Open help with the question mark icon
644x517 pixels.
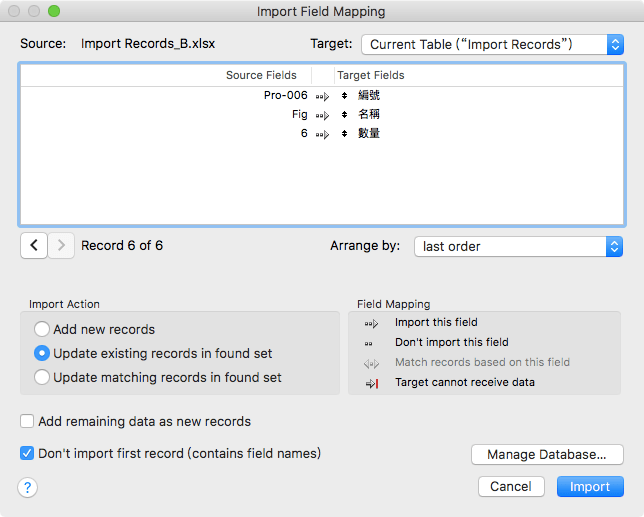click(x=28, y=487)
